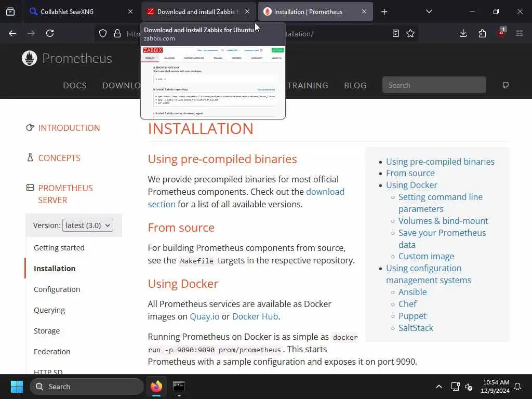The height and width of the screenshot is (399, 532).
Task: Open the downloads panel
Action: [463, 33]
